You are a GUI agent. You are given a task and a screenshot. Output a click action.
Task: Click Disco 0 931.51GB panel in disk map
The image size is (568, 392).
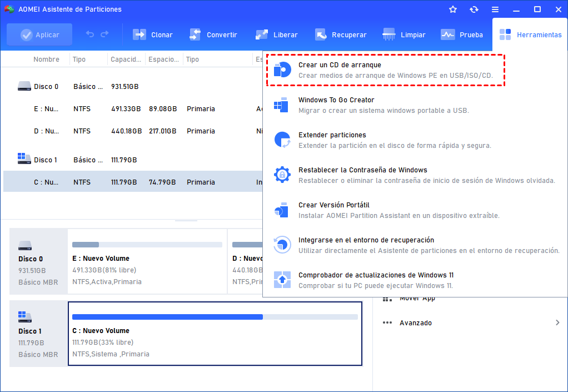pyautogui.click(x=38, y=261)
